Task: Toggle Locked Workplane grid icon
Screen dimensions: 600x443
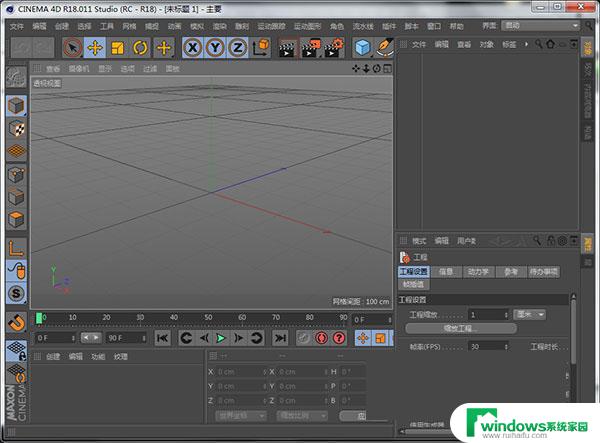Action: point(16,350)
